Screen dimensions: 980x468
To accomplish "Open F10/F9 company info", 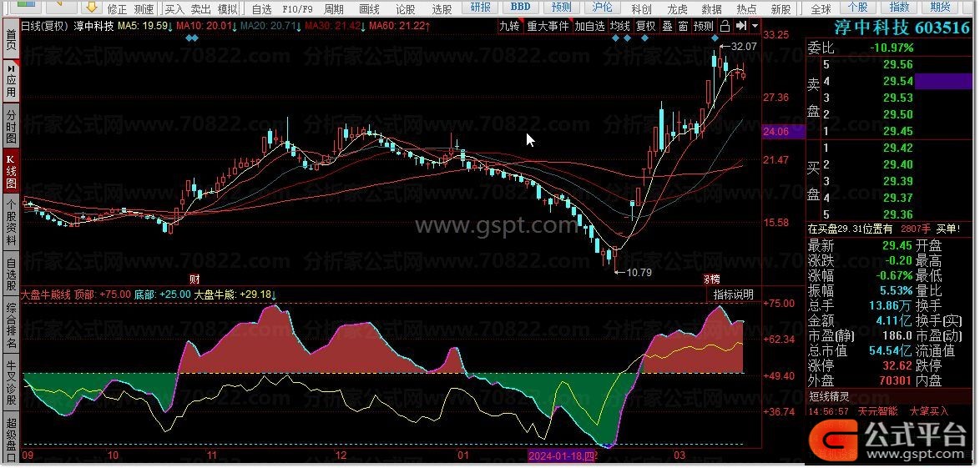I will 297,8.
